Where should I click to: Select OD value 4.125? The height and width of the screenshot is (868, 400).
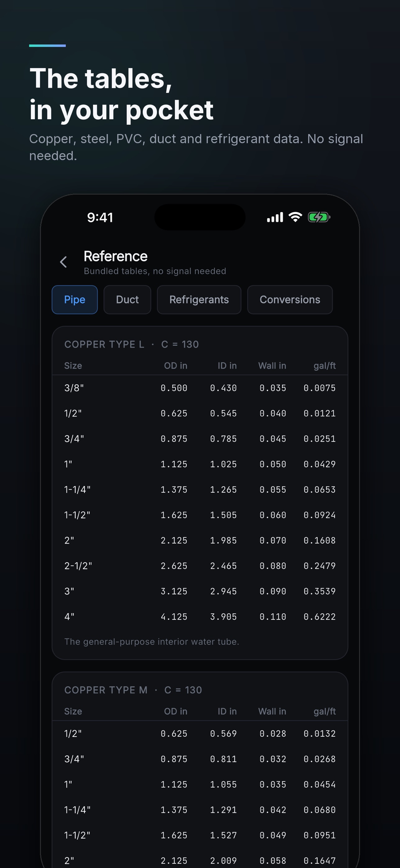(174, 617)
